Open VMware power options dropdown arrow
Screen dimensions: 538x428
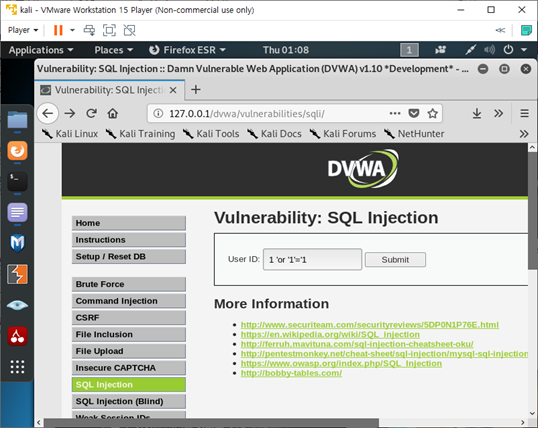[x=72, y=30]
